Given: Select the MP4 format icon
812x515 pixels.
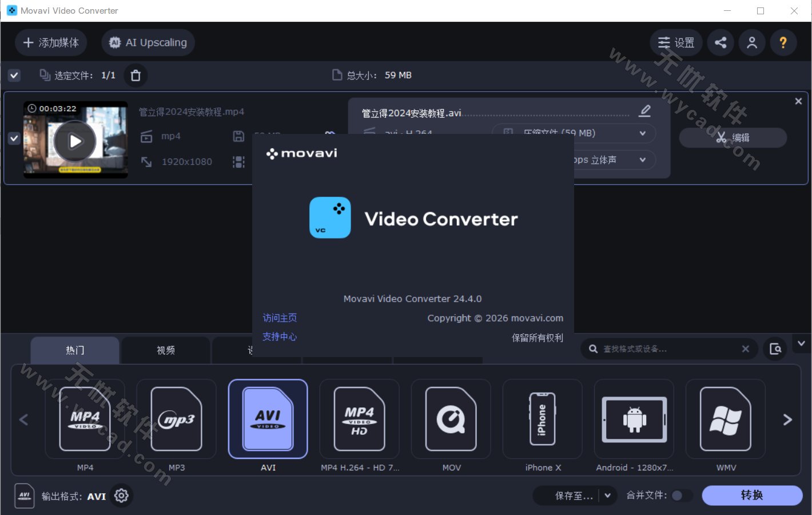Looking at the screenshot, I should [85, 419].
